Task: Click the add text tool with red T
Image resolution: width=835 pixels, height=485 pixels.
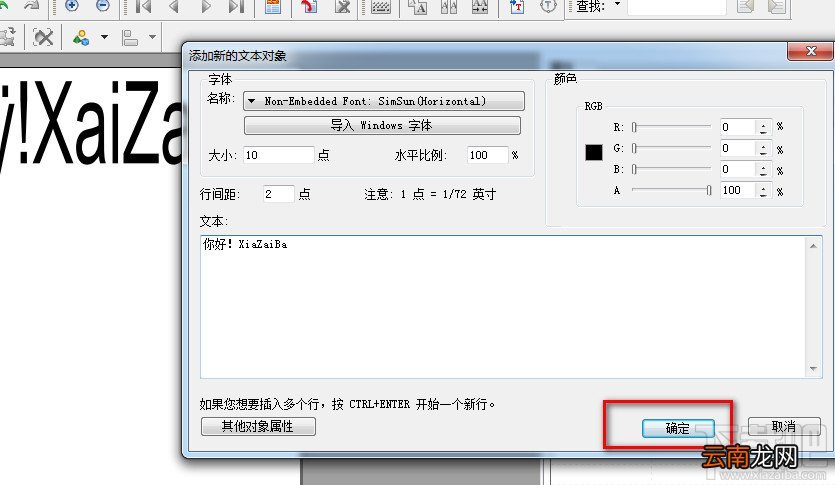Action: tap(517, 6)
